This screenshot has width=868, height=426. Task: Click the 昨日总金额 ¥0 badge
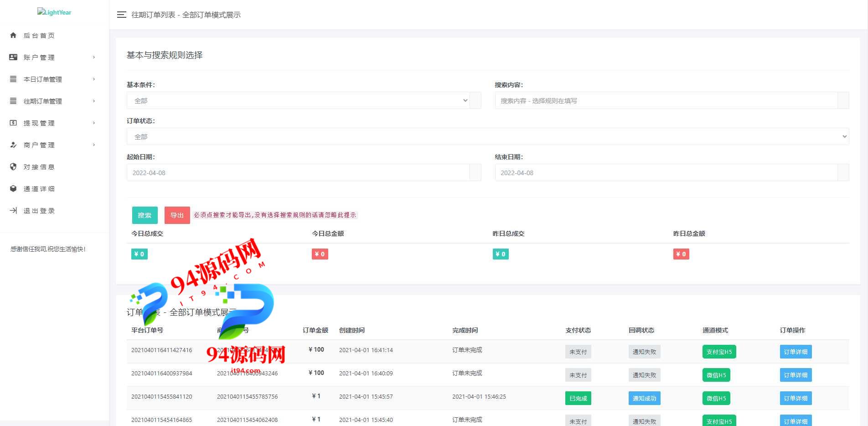(x=681, y=254)
